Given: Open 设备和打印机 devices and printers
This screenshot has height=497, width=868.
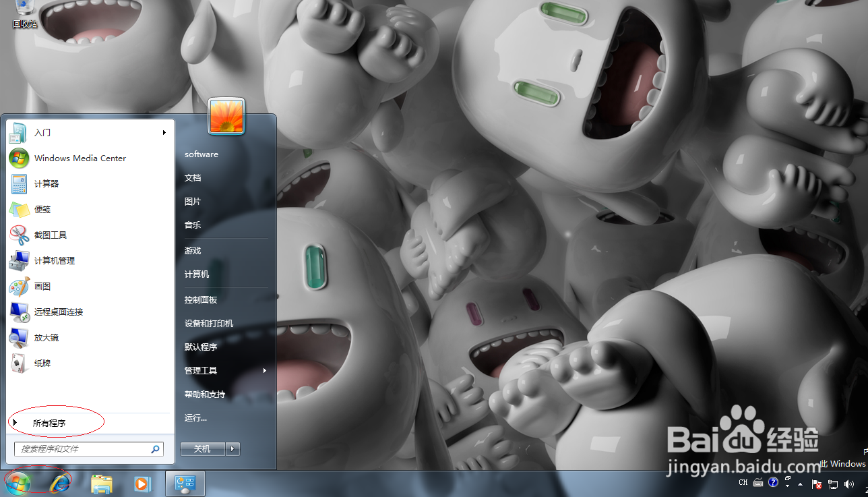Looking at the screenshot, I should point(209,324).
